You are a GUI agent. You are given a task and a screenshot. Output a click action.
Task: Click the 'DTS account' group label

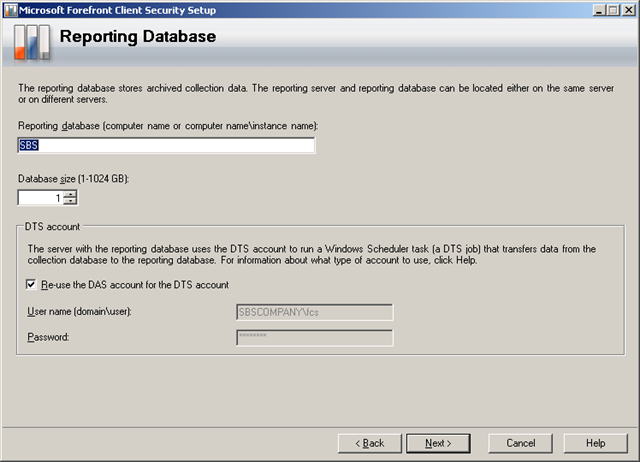52,227
